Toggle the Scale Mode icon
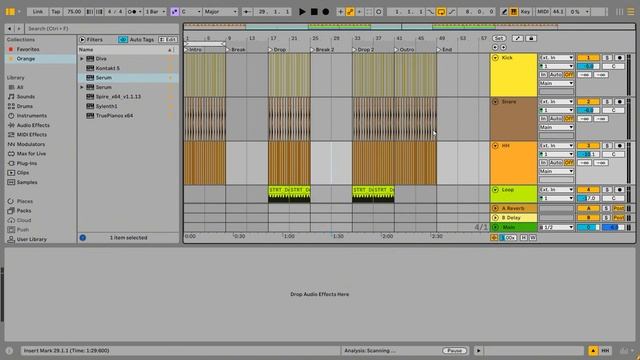The image size is (640, 360). [x=174, y=12]
